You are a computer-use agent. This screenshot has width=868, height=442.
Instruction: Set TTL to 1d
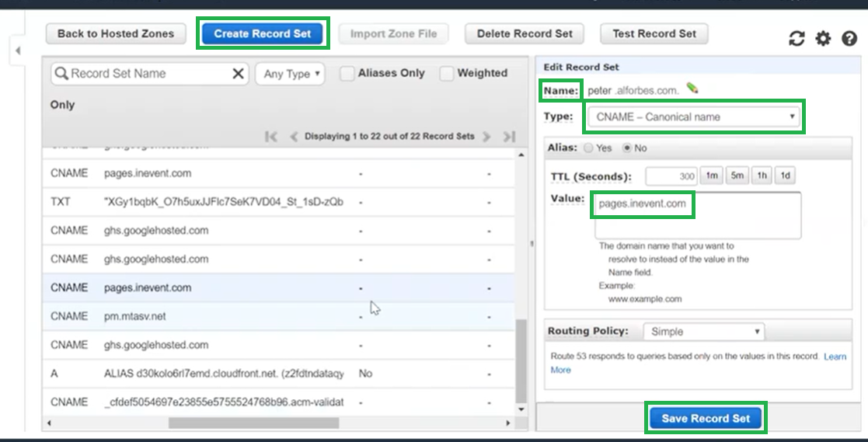click(786, 176)
